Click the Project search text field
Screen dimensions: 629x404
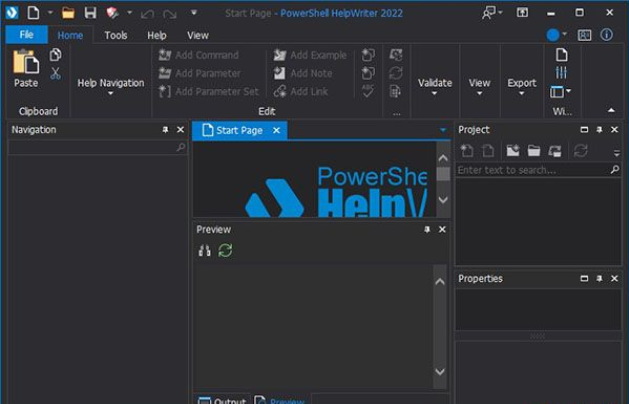click(531, 171)
